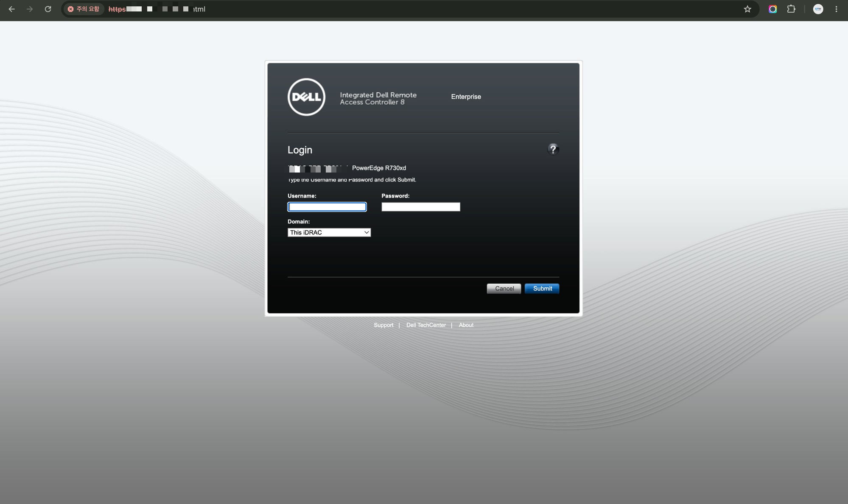The image size is (848, 504).
Task: Focus the Username input field
Action: tap(327, 207)
